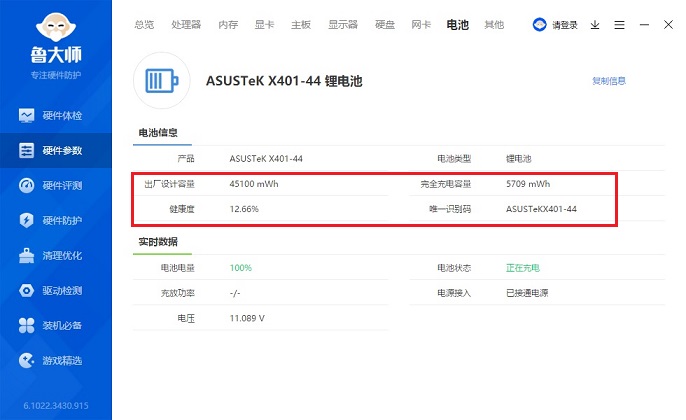Open 装机必备 software section
Viewport: 686px width, 420px height.
click(55, 325)
